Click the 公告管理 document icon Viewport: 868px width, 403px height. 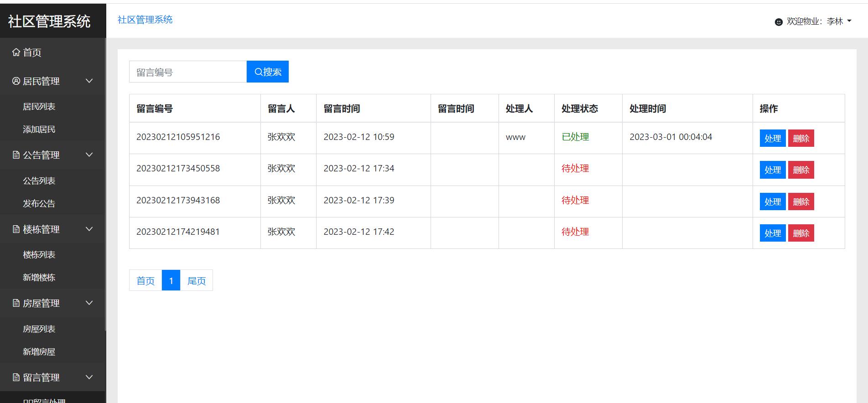coord(16,155)
